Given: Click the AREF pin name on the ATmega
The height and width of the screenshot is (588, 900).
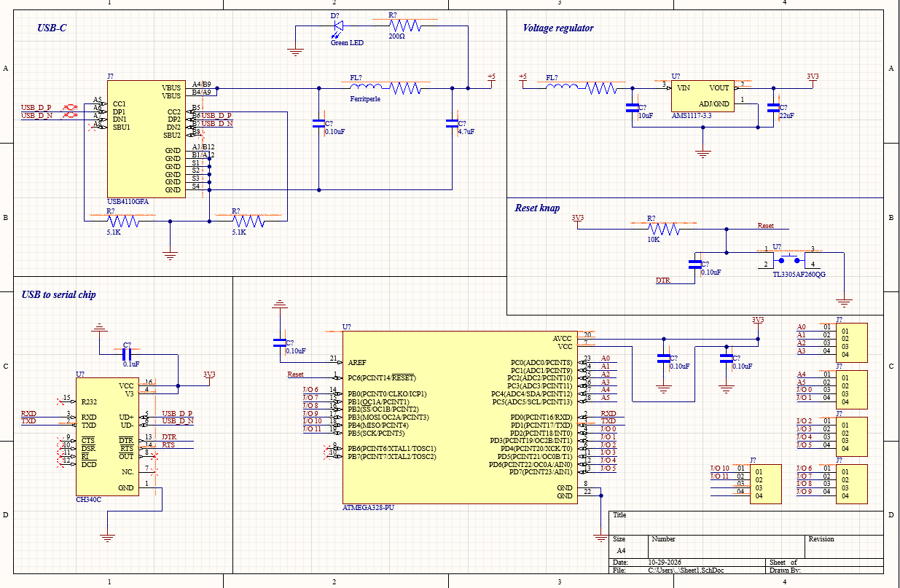Looking at the screenshot, I should (x=357, y=362).
